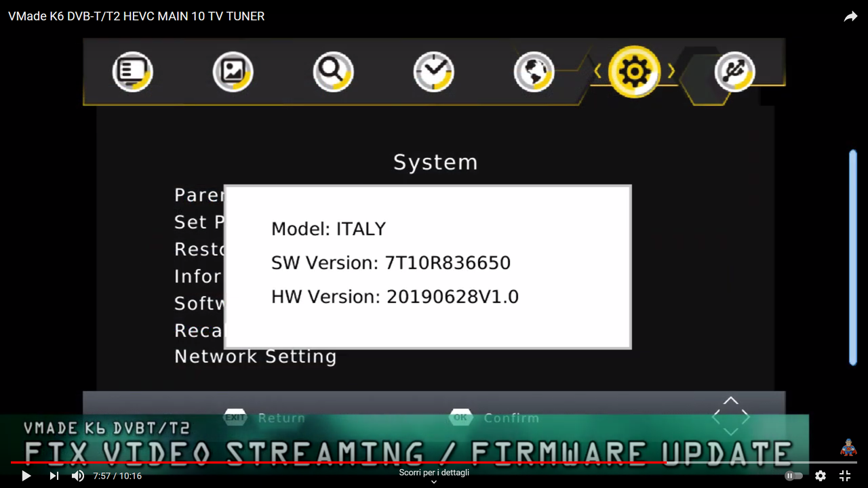Open YouTube player settings gear
868x488 pixels.
point(821,476)
